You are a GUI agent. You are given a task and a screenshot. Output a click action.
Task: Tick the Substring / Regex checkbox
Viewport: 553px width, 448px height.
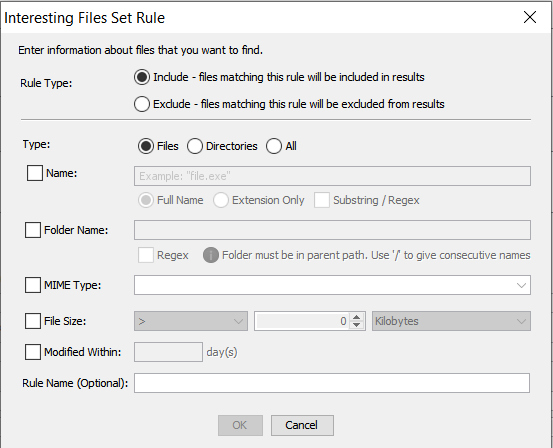tap(322, 200)
